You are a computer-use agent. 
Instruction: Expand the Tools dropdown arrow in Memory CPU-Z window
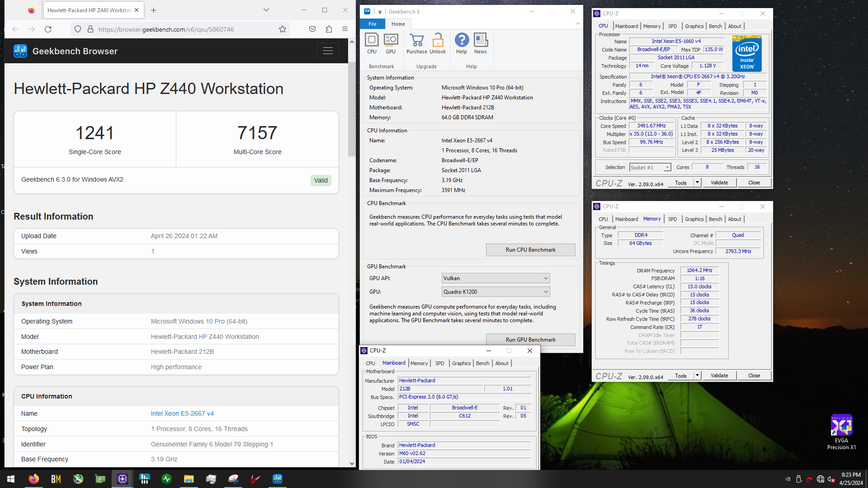(x=697, y=375)
